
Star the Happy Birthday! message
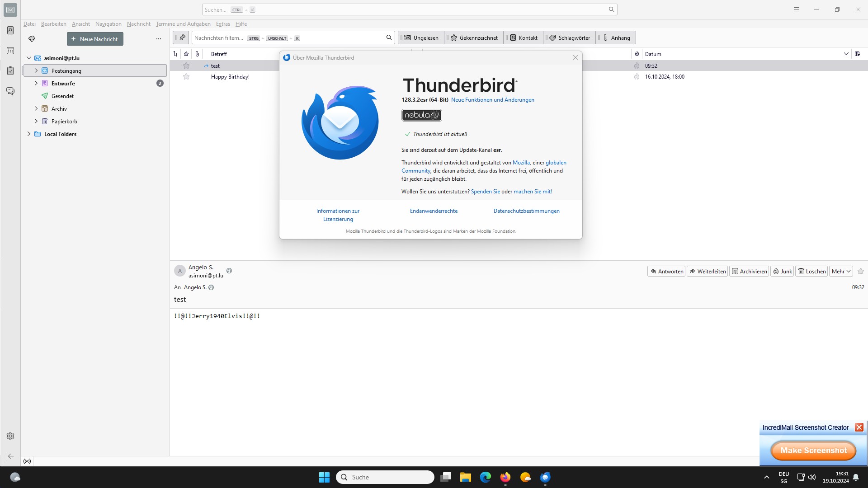(186, 77)
